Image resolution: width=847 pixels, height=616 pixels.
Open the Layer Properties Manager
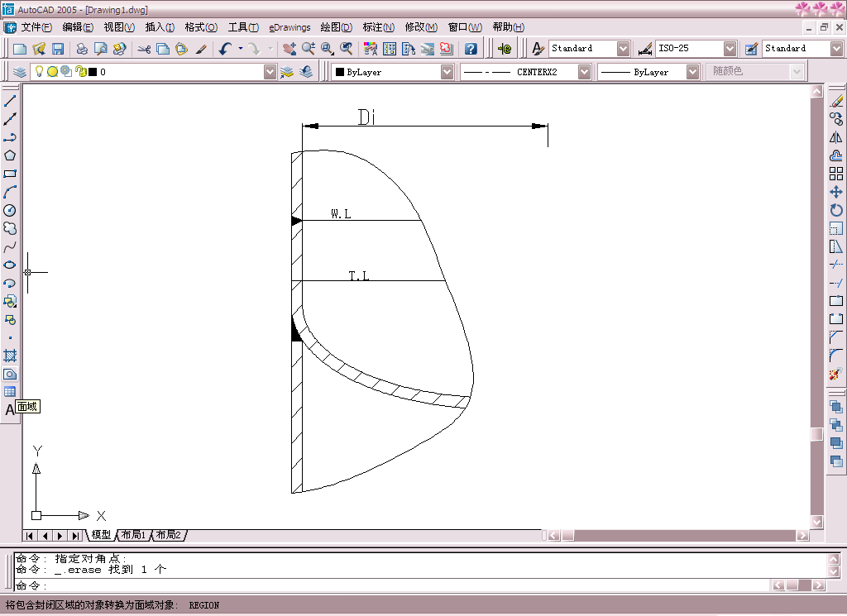[x=20, y=72]
